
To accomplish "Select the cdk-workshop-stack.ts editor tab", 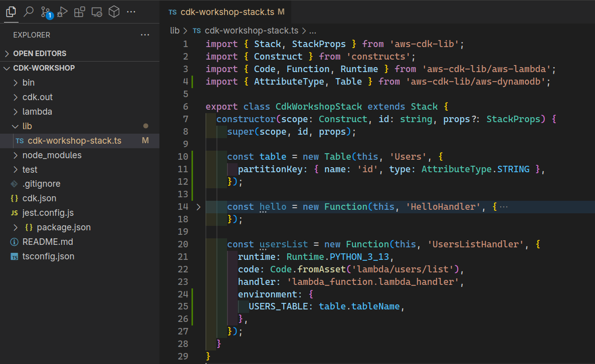I will (227, 12).
